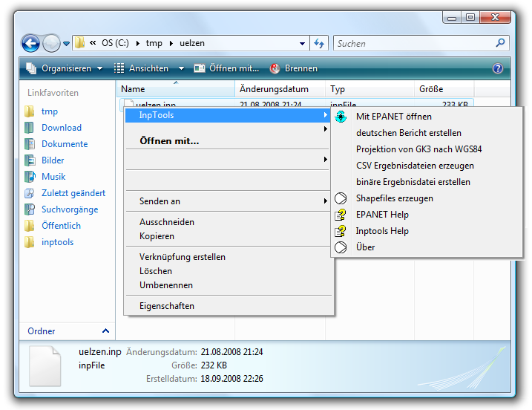
Task: Click the Suchvorgänge icon
Action: tap(30, 209)
